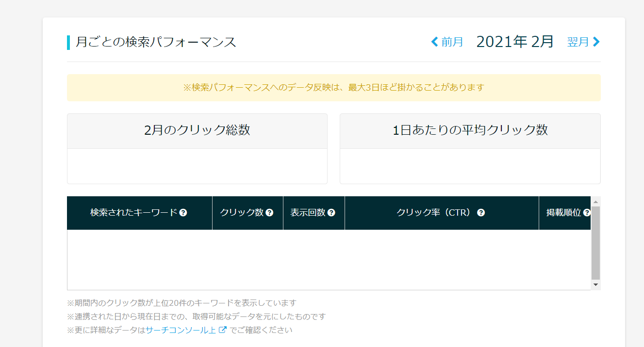Image resolution: width=644 pixels, height=347 pixels.
Task: Click help icon beside クリック数
Action: (x=269, y=213)
